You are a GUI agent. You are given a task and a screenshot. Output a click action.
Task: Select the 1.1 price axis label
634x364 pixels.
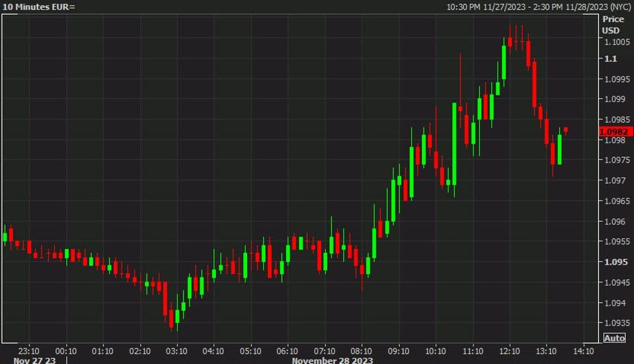(x=611, y=58)
